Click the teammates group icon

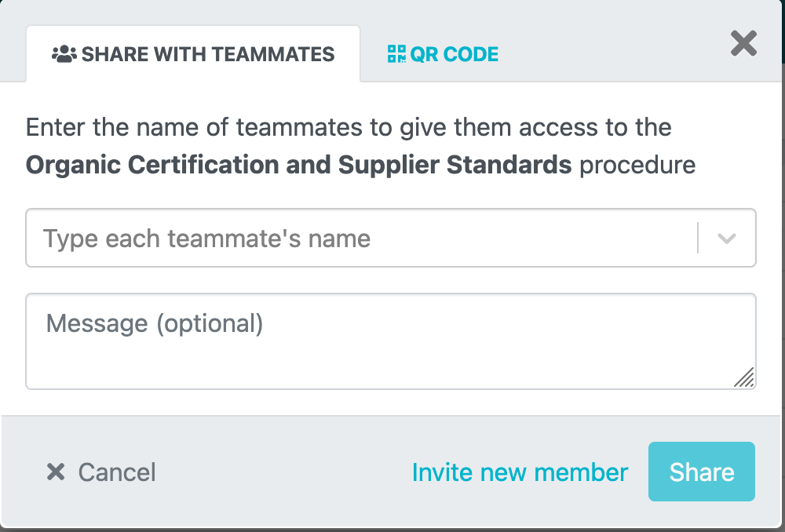(64, 54)
